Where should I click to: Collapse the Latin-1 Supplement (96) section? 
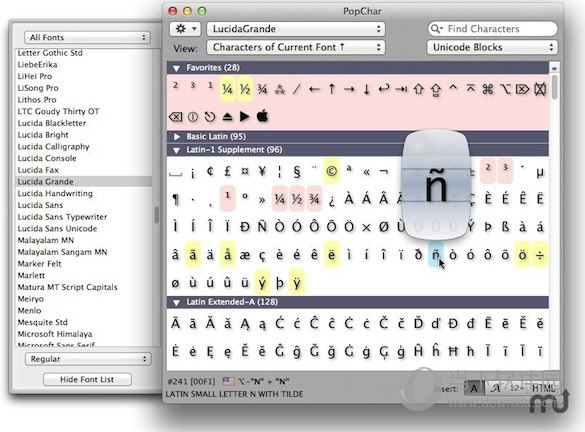point(176,150)
